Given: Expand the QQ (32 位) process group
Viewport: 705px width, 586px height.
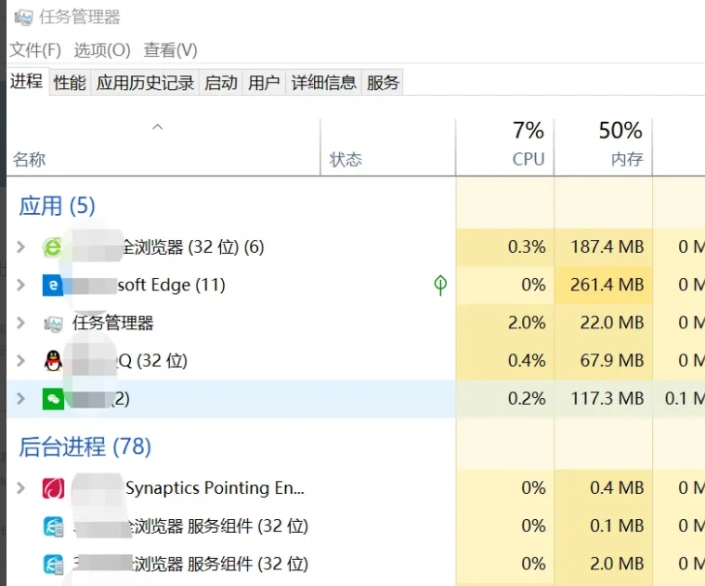Looking at the screenshot, I should click(x=21, y=361).
